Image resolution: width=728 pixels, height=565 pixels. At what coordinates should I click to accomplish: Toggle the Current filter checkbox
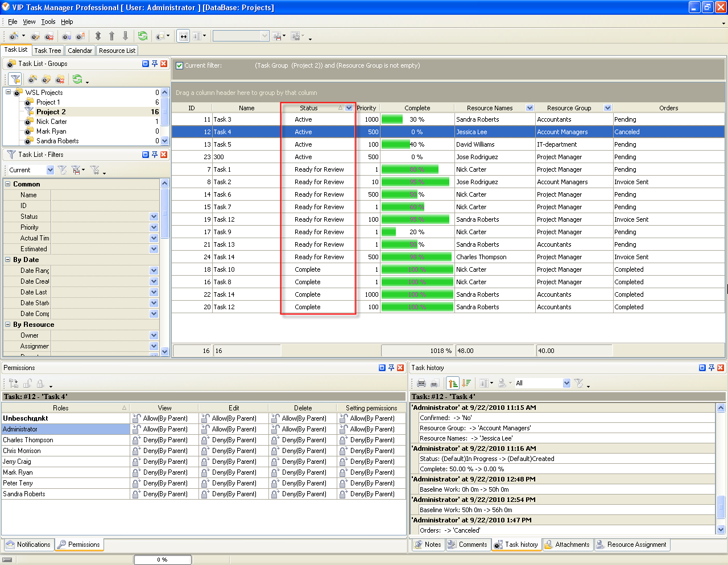[179, 65]
